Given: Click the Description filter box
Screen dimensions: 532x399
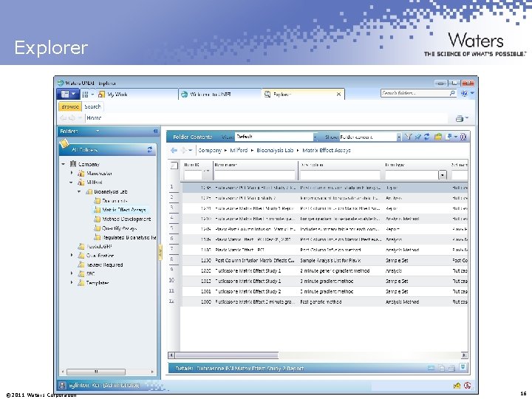Looking at the screenshot, I should (x=340, y=175).
